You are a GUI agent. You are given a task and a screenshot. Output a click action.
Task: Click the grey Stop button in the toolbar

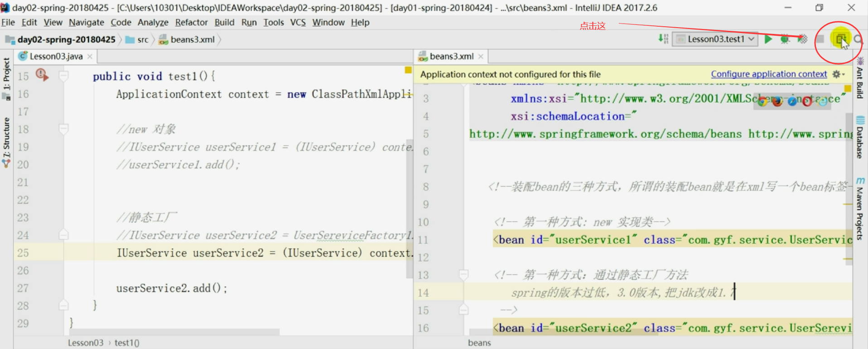[x=820, y=39]
